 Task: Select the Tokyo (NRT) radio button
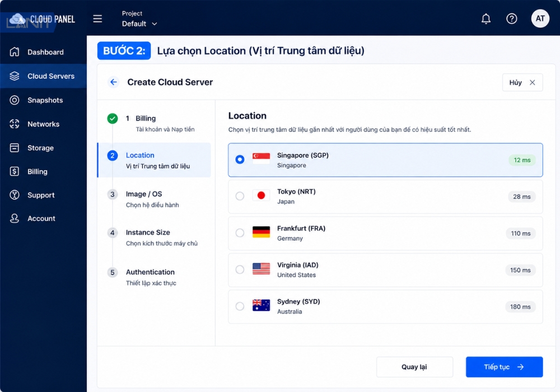pyautogui.click(x=240, y=196)
